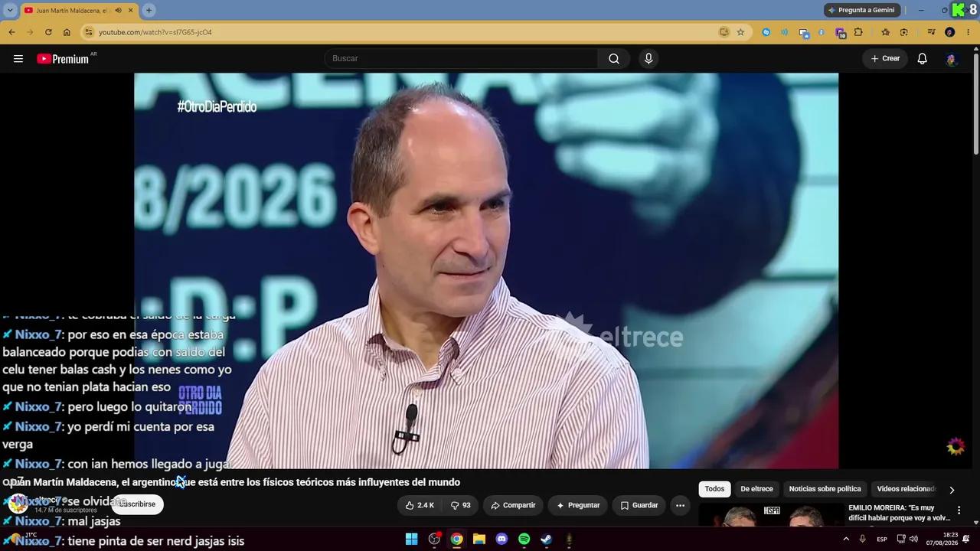Show hidden system tray icons
Screen dimensions: 980x551
pos(845,540)
